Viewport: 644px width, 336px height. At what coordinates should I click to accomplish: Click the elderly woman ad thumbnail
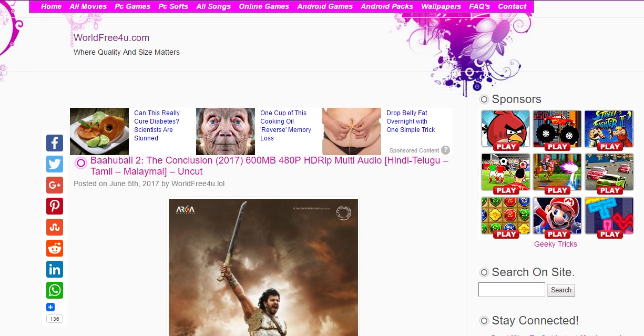(226, 131)
